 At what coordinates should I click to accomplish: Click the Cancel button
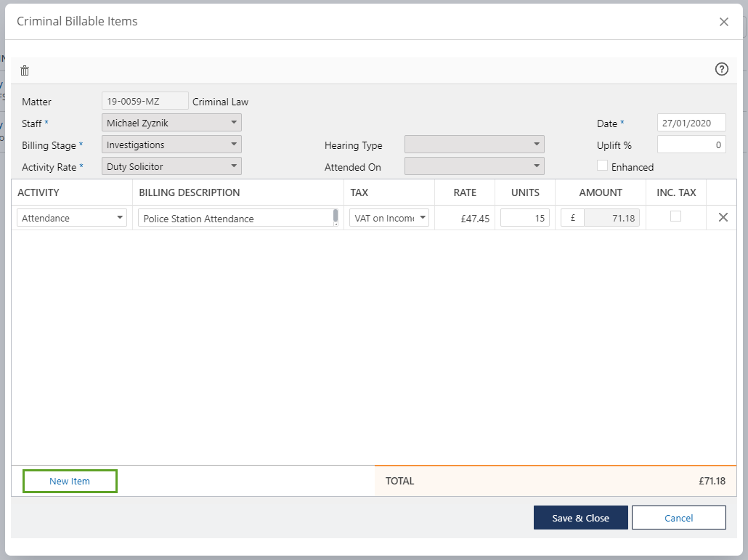(x=678, y=518)
